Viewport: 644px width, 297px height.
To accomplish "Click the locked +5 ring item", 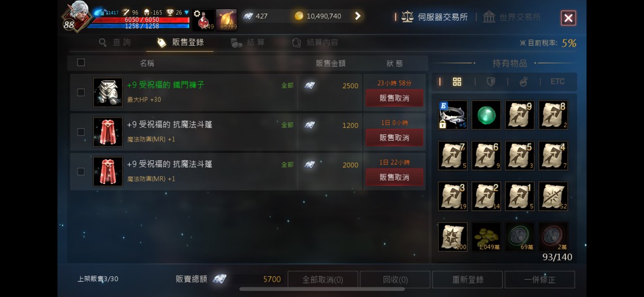I will click(452, 115).
